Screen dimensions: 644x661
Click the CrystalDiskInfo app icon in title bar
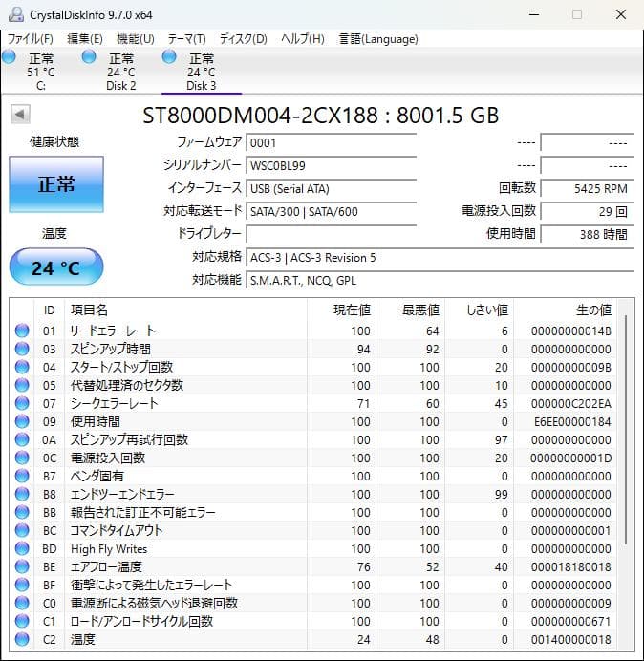(16, 14)
